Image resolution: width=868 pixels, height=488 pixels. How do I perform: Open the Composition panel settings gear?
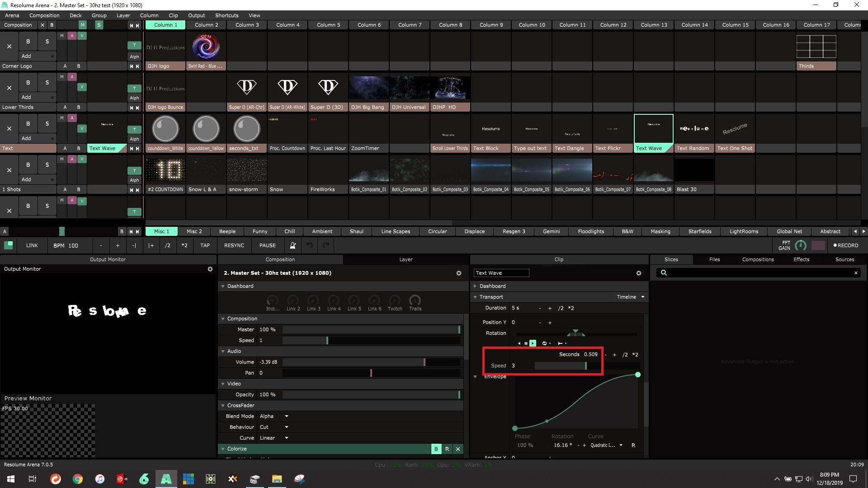tap(458, 273)
